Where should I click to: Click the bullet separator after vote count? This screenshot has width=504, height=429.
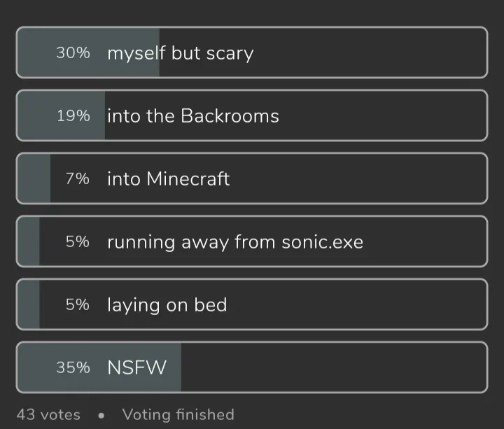[101, 416]
